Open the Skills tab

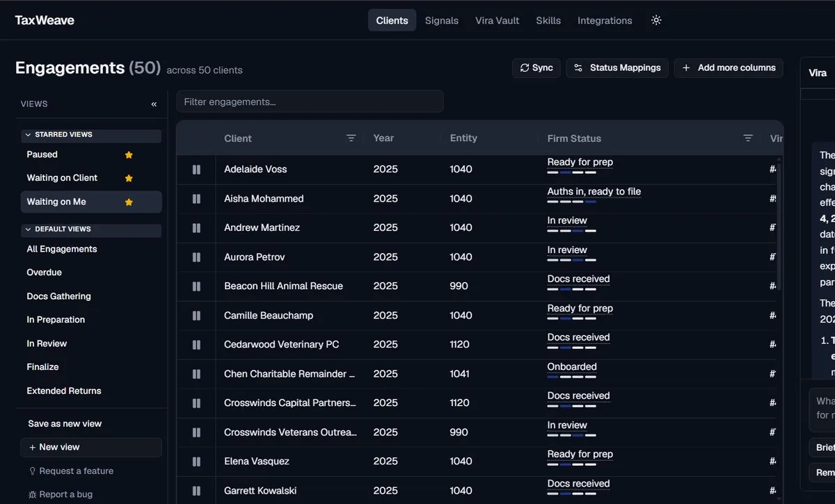pos(548,20)
